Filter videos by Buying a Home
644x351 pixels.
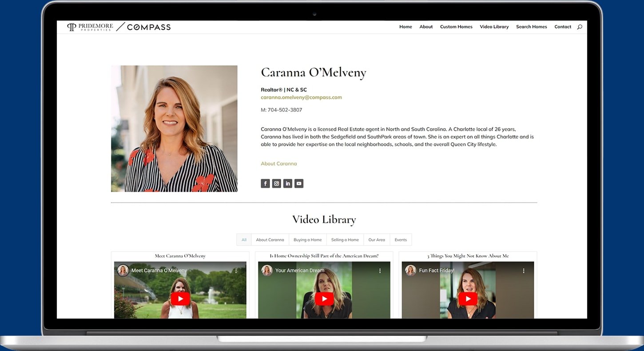308,240
